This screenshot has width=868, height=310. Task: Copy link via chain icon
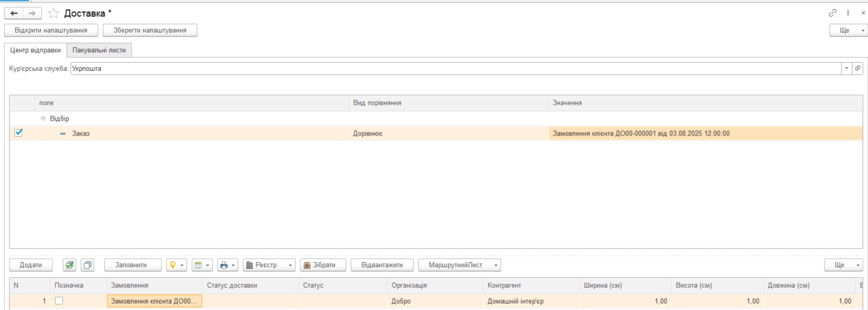click(x=832, y=13)
